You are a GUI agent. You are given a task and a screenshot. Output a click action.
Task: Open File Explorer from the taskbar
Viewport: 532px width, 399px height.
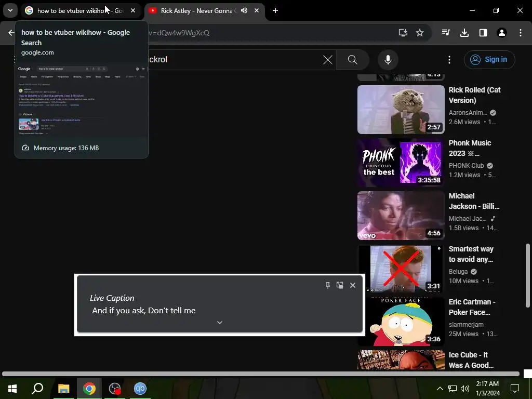[x=63, y=389]
